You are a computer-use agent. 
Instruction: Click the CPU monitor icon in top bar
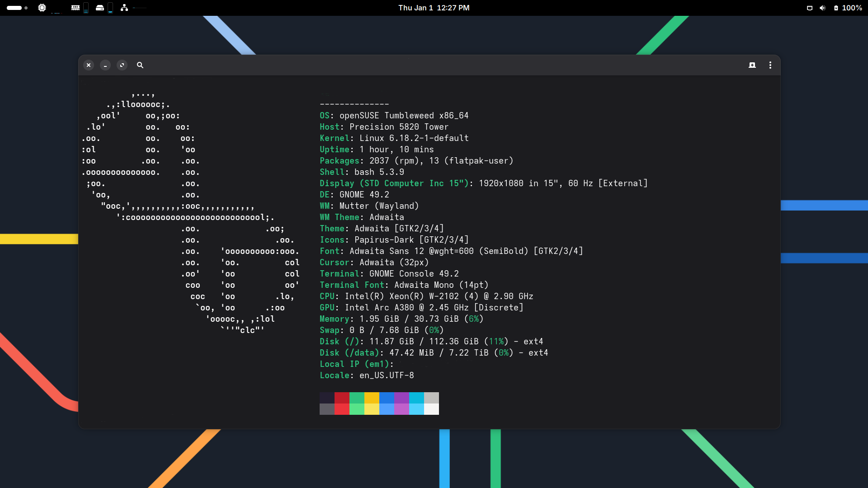(x=42, y=8)
